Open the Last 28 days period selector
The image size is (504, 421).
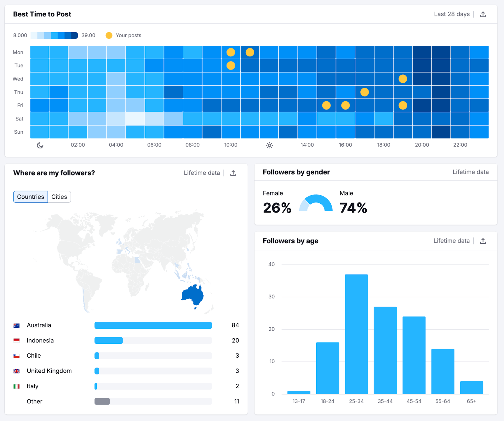(x=452, y=14)
